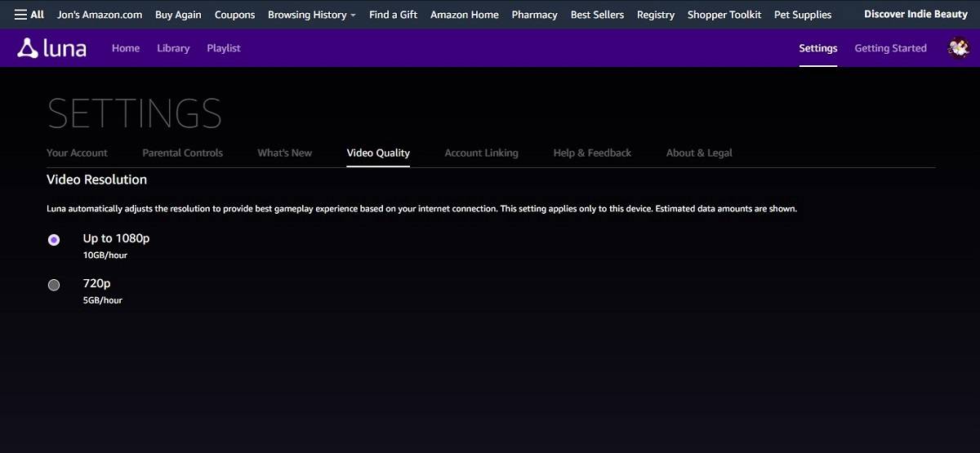Image resolution: width=980 pixels, height=453 pixels.
Task: Go to Pet Supplies
Action: tap(803, 15)
